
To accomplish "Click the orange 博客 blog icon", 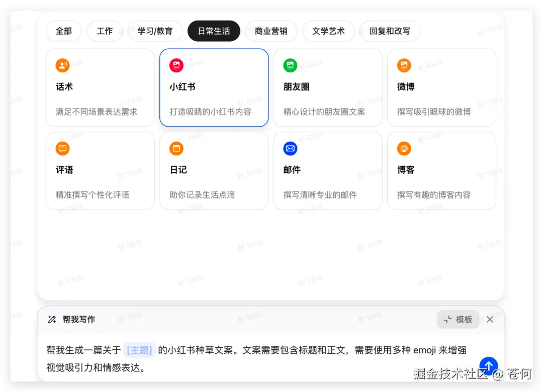I will click(404, 148).
